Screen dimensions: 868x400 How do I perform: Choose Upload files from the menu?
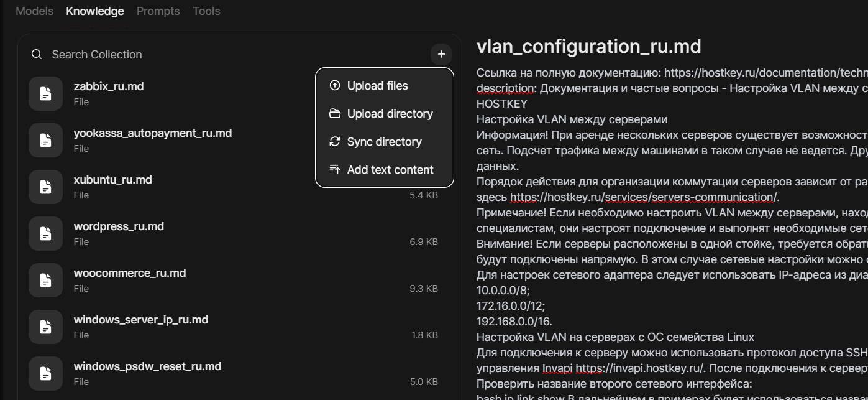377,86
